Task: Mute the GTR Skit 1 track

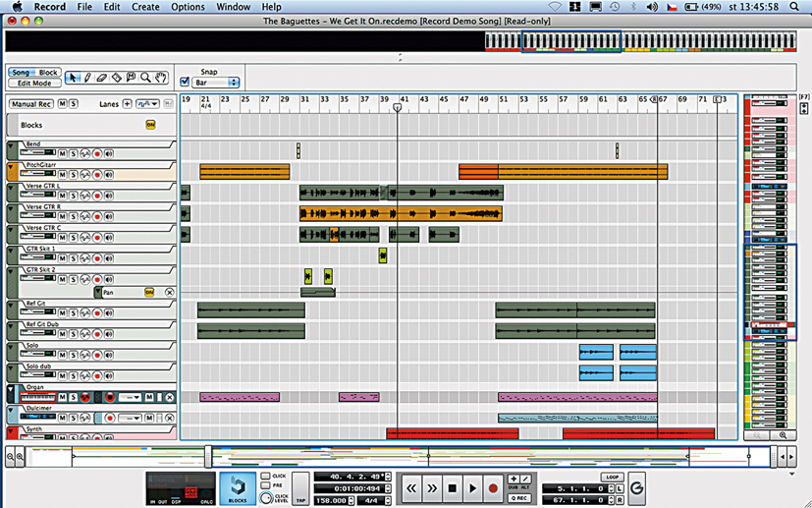Action: coord(62,258)
